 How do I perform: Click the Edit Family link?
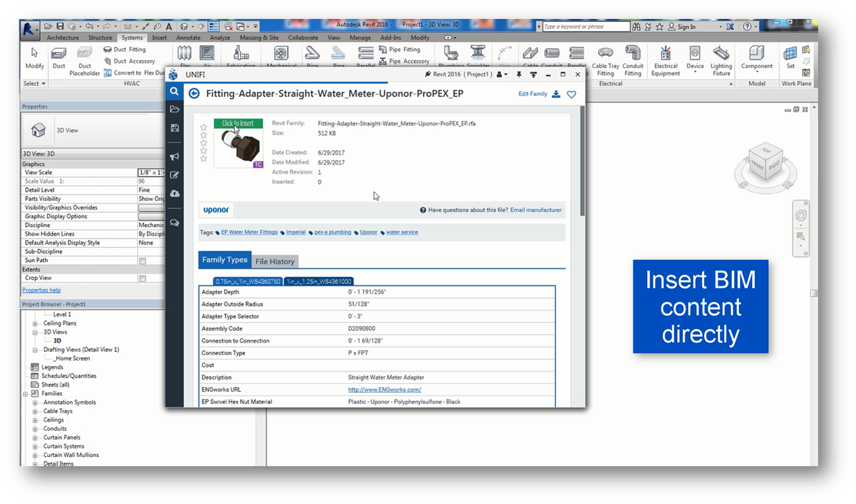coord(533,94)
